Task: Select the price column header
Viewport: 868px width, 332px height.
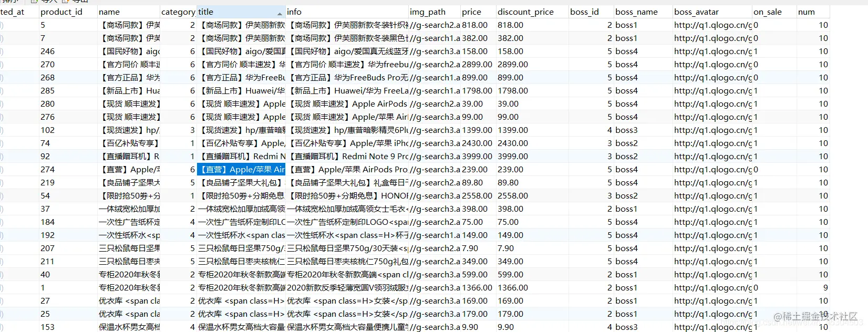Action: tap(478, 12)
